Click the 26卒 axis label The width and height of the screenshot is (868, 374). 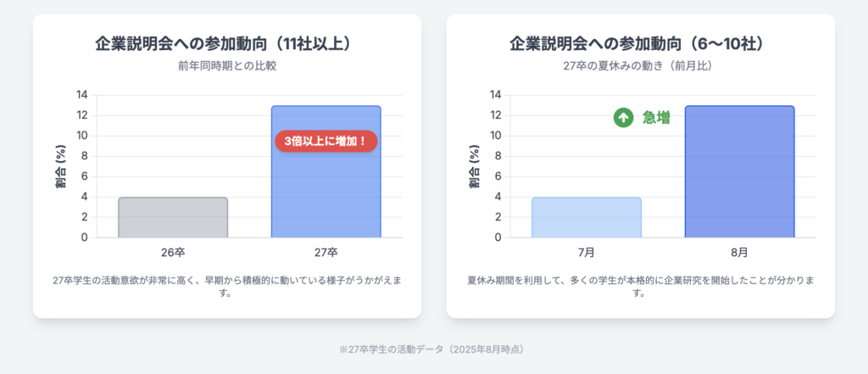[173, 253]
